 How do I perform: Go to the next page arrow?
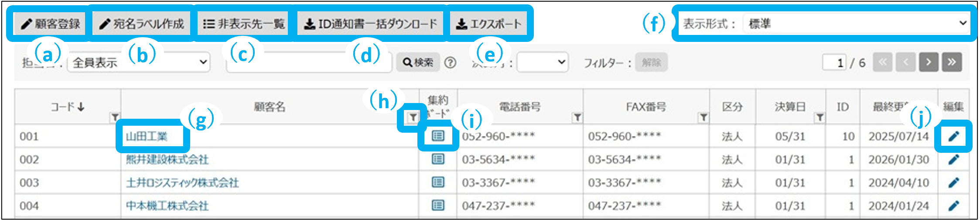coord(929,62)
